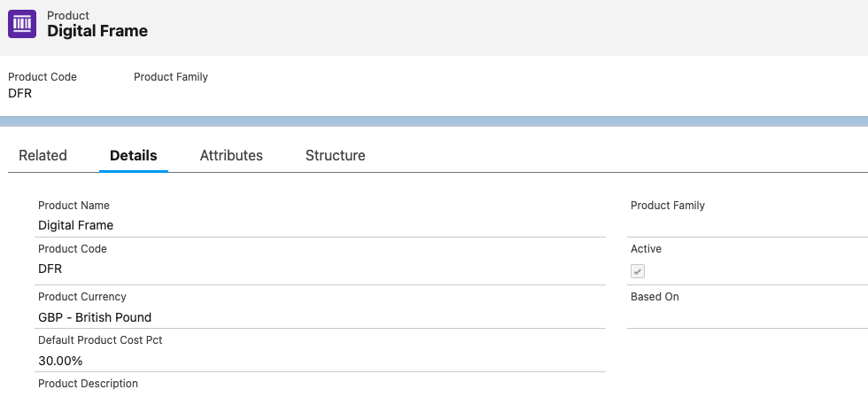
Task: Click the Product Family label in header
Action: point(171,77)
